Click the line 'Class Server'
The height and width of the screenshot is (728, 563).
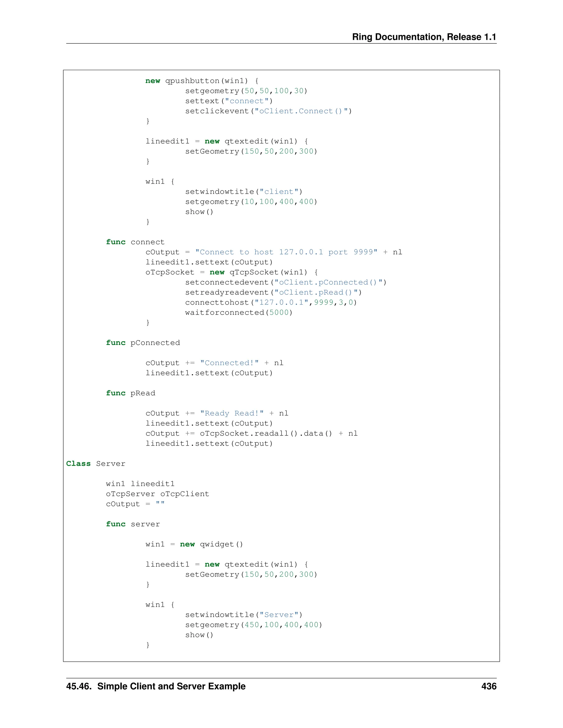tap(96, 464)
